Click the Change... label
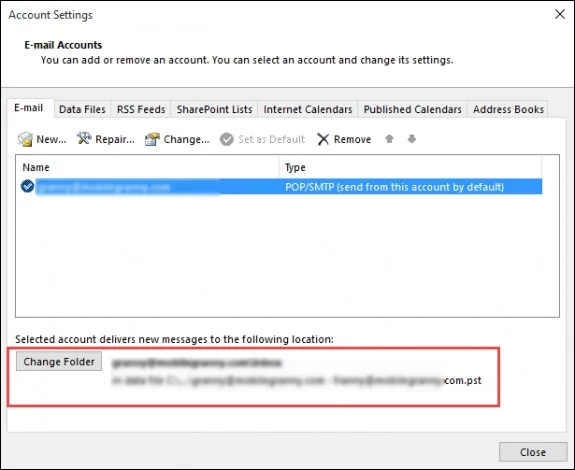 [186, 139]
